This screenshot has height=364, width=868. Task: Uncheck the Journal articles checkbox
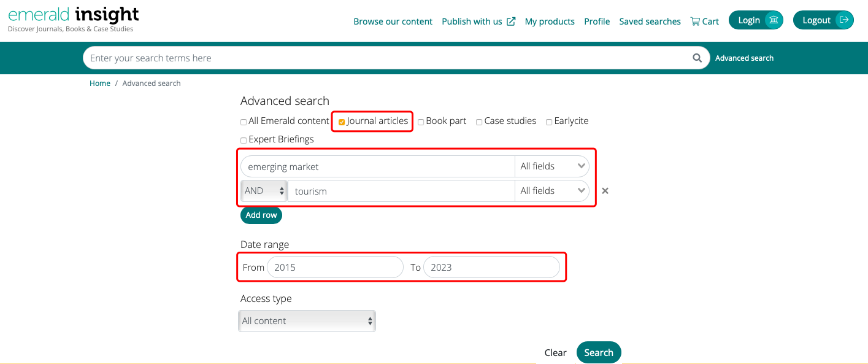coord(342,122)
